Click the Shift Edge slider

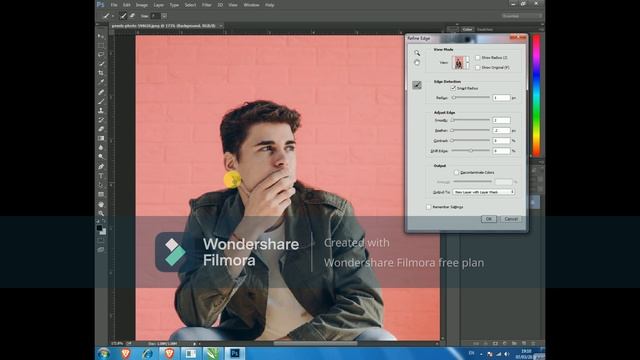471,151
